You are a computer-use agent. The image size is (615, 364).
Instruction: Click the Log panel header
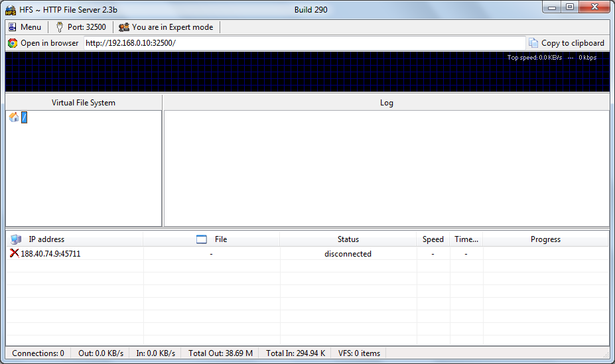[386, 103]
